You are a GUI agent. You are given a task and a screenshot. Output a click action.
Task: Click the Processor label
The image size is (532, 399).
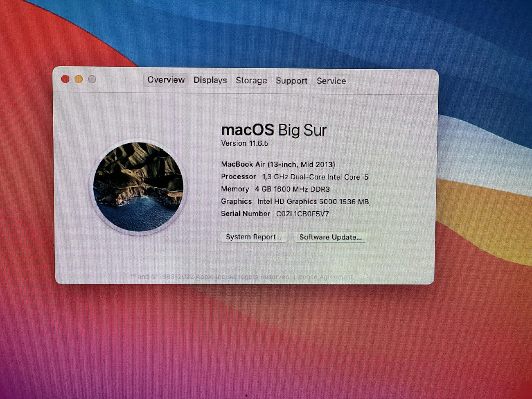click(238, 177)
